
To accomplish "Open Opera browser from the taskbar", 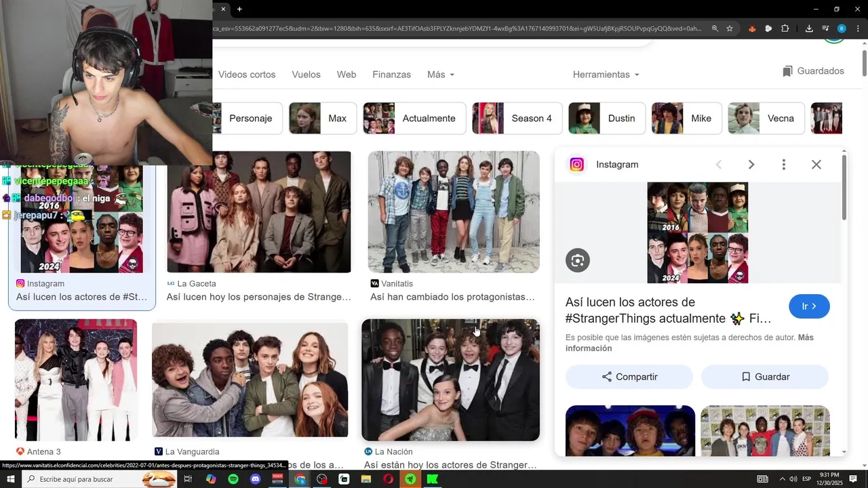I will click(x=388, y=479).
